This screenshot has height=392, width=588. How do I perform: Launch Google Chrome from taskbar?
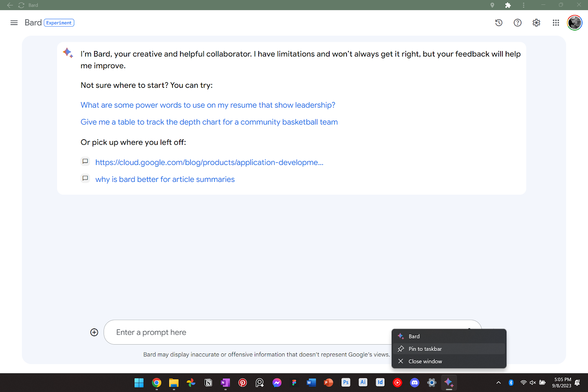point(157,382)
